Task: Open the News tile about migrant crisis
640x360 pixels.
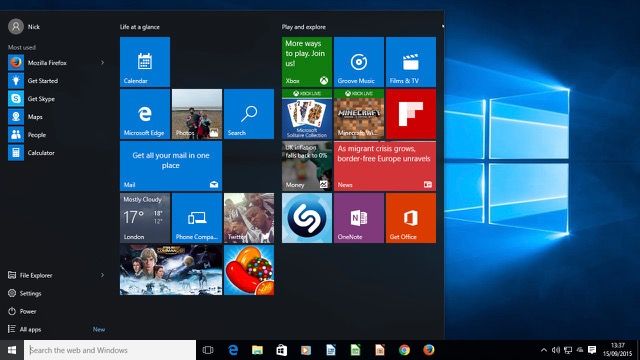Action: coord(384,166)
